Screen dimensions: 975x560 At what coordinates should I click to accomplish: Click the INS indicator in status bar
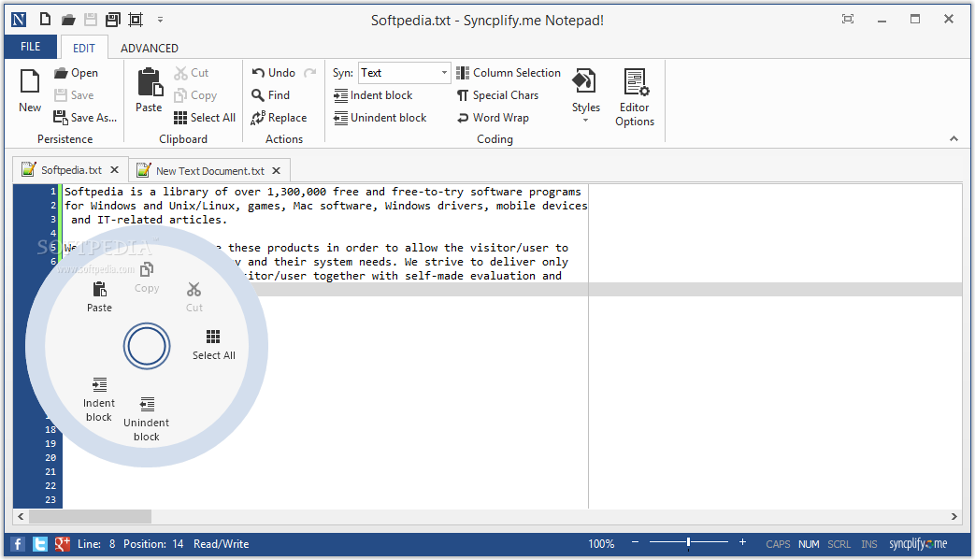pyautogui.click(x=869, y=544)
